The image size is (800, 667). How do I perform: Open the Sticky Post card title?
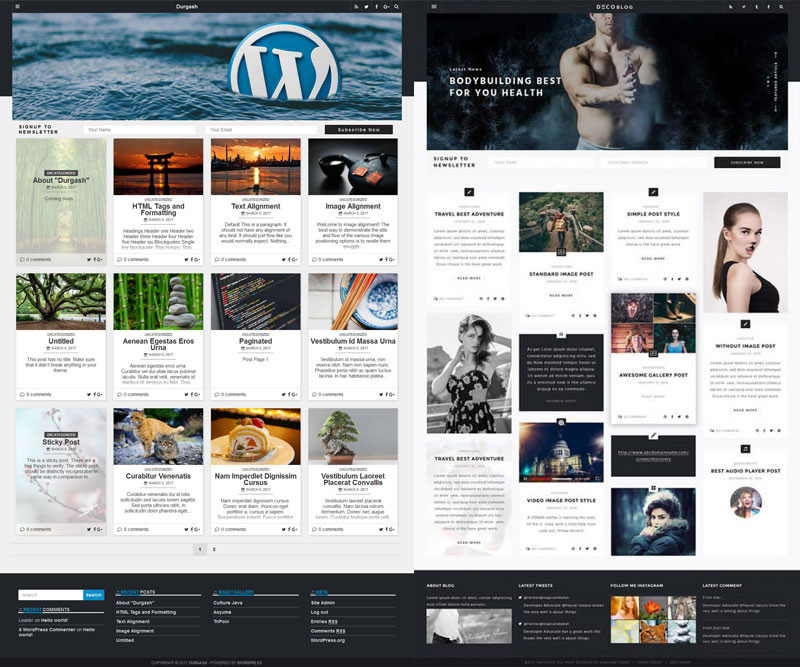coord(61,442)
